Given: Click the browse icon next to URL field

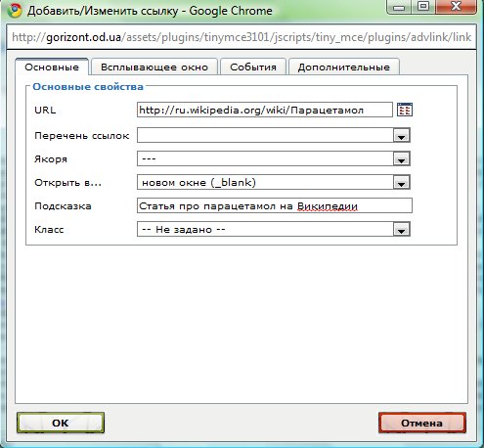Looking at the screenshot, I should pyautogui.click(x=405, y=110).
